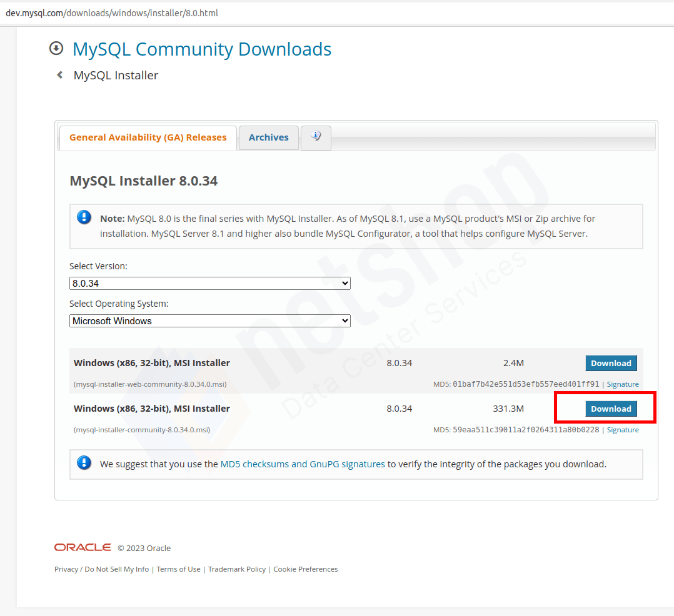Click the circled download arrow icon beside heading
The image size is (674, 616).
coord(56,48)
